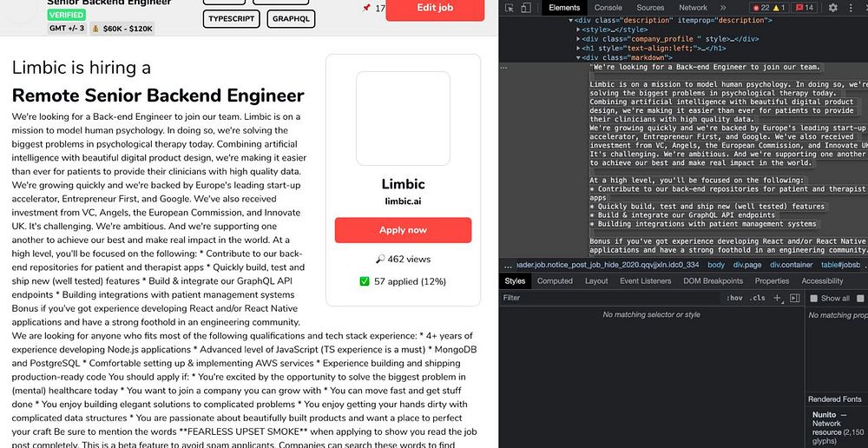Click the 'Limbic is hiring a' heading
This screenshot has width=868, height=448.
coord(82,68)
